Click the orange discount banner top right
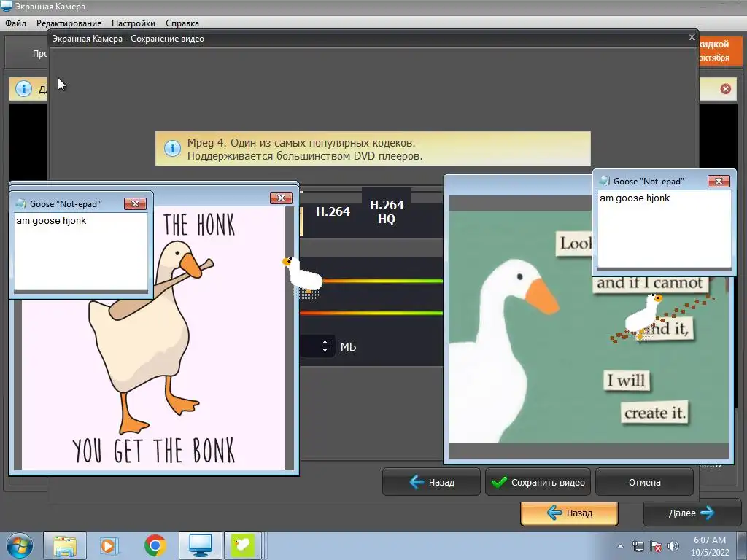This screenshot has height=560, width=747. [721, 50]
